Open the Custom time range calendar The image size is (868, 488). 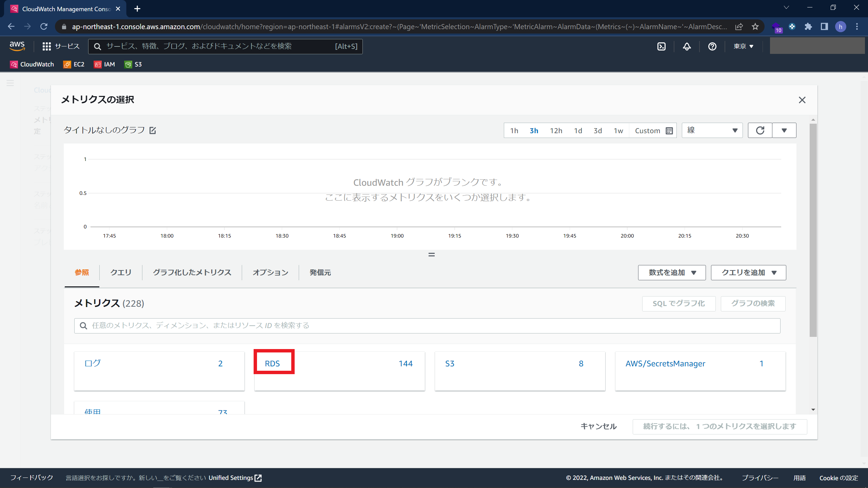653,130
